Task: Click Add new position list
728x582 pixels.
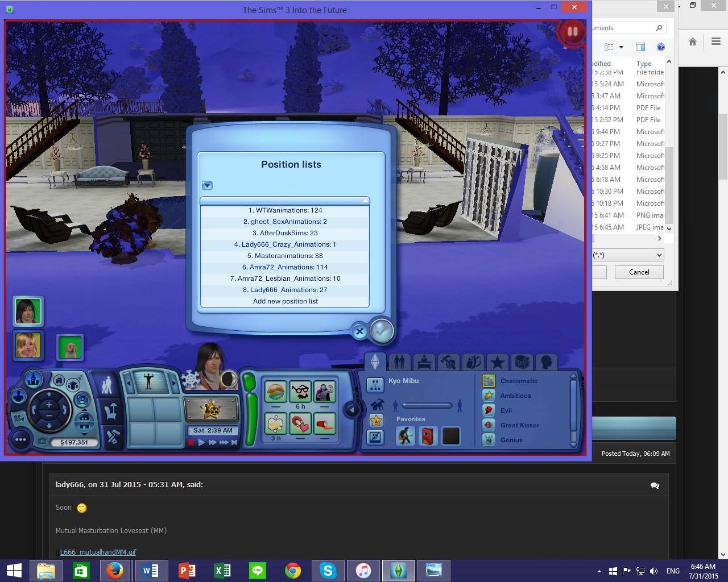Action: 285,301
